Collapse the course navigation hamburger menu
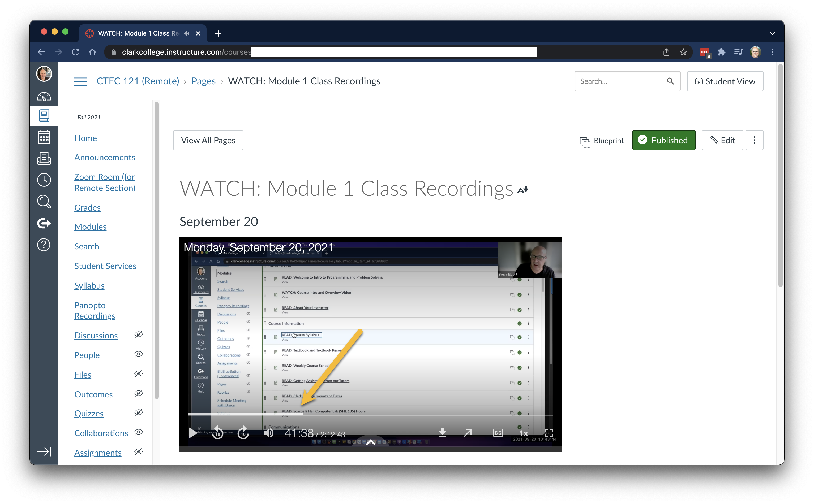The height and width of the screenshot is (504, 814). coord(80,81)
